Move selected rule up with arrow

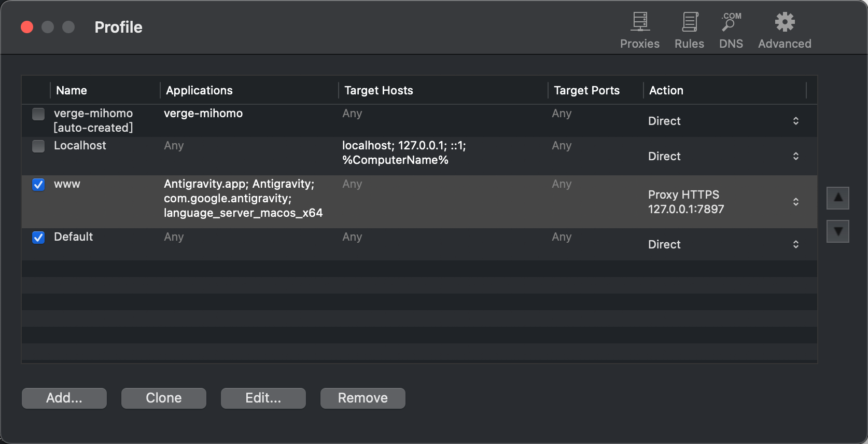coord(837,198)
